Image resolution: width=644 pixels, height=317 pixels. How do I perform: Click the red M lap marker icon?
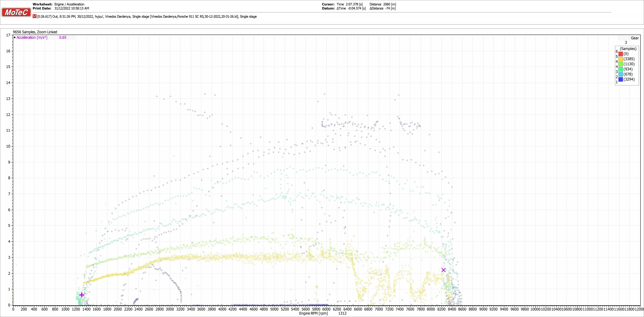[x=34, y=16]
